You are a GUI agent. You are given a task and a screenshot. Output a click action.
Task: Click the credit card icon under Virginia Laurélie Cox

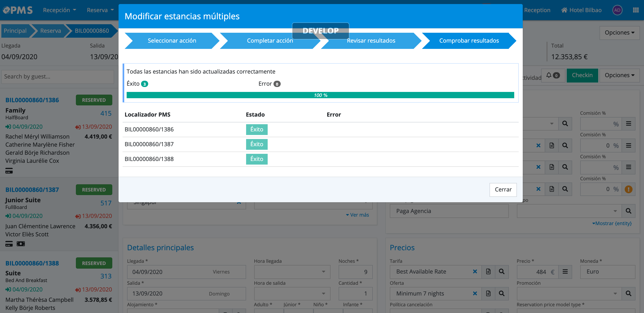pyautogui.click(x=9, y=171)
